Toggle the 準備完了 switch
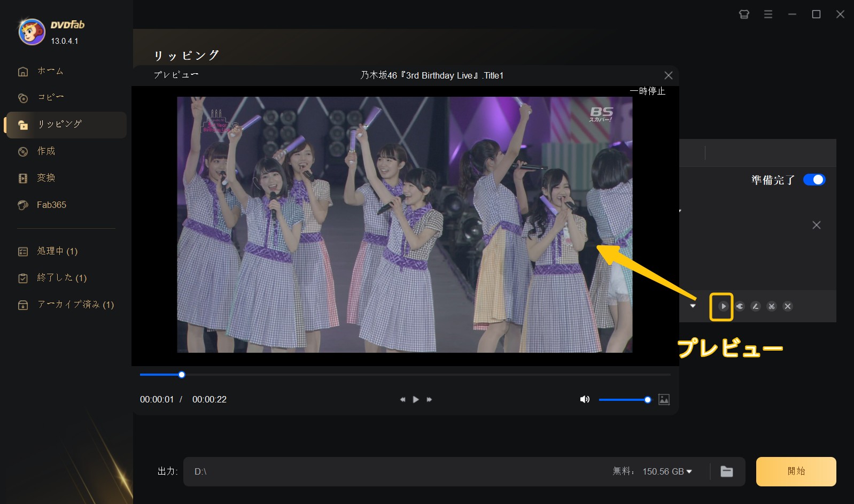This screenshot has height=504, width=854. click(x=814, y=180)
